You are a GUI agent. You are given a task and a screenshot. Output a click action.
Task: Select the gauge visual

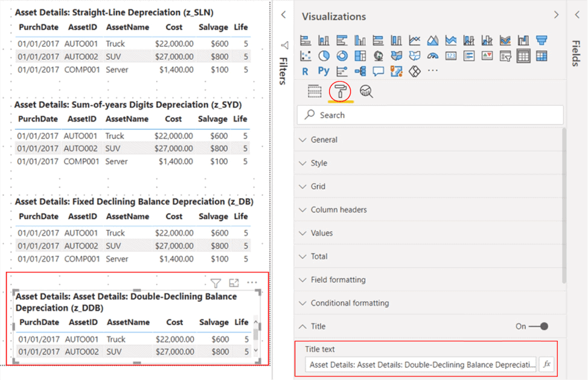432,56
